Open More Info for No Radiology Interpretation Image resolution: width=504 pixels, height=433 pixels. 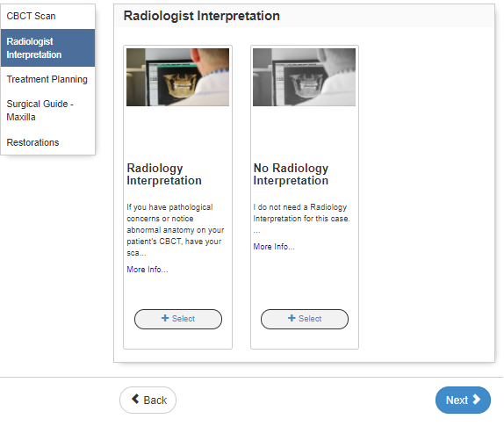[x=274, y=247]
